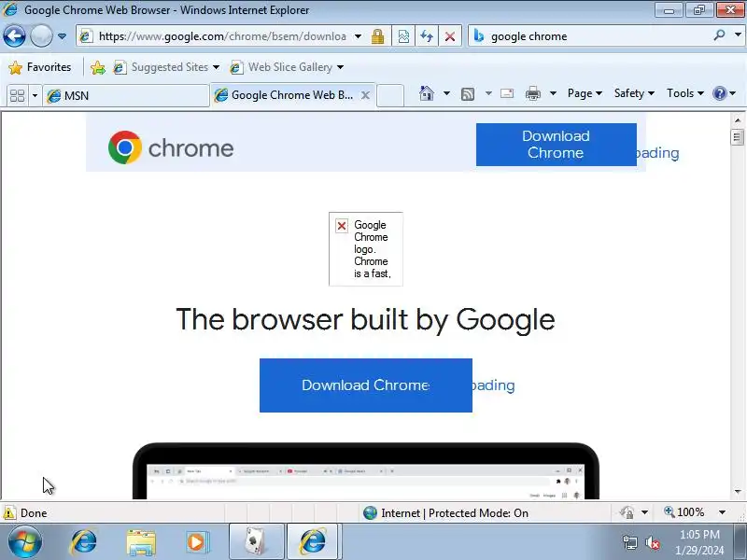The height and width of the screenshot is (560, 747).
Task: Click the RSS Feeds icon
Action: pos(468,94)
